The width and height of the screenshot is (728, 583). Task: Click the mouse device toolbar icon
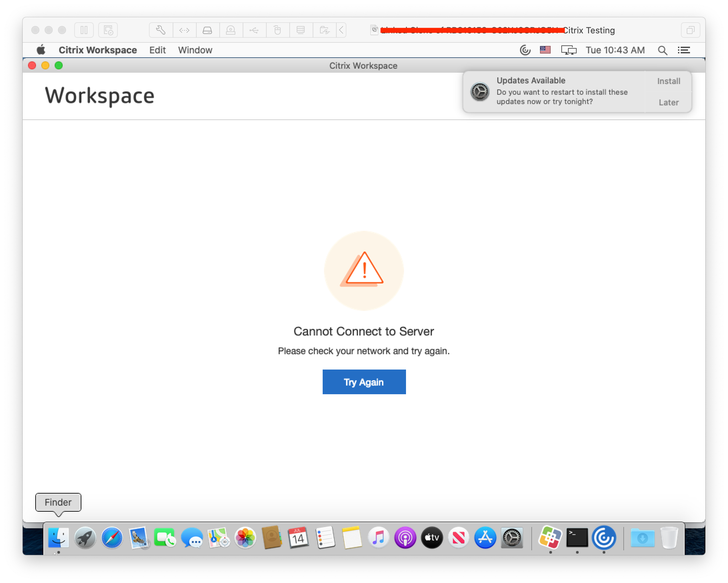[x=277, y=30]
